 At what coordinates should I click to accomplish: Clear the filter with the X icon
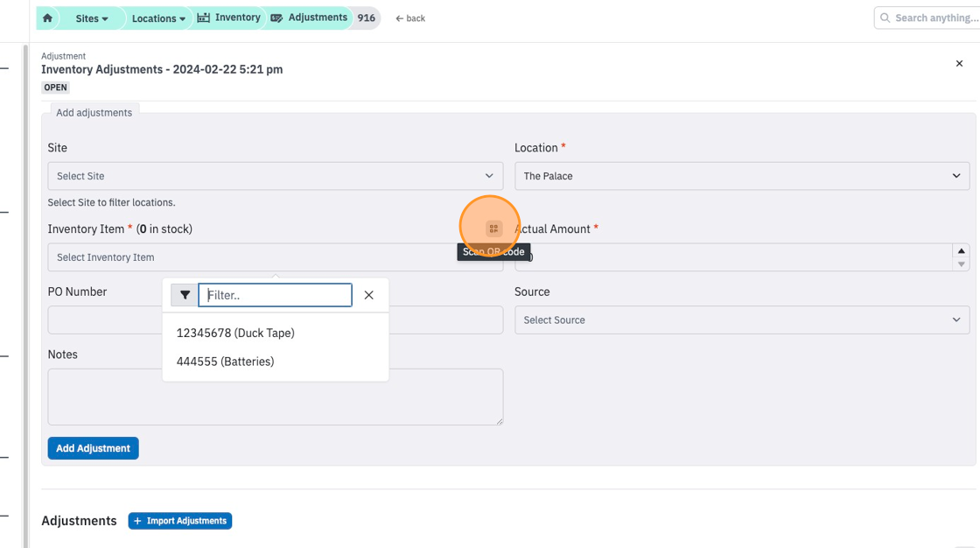(368, 295)
